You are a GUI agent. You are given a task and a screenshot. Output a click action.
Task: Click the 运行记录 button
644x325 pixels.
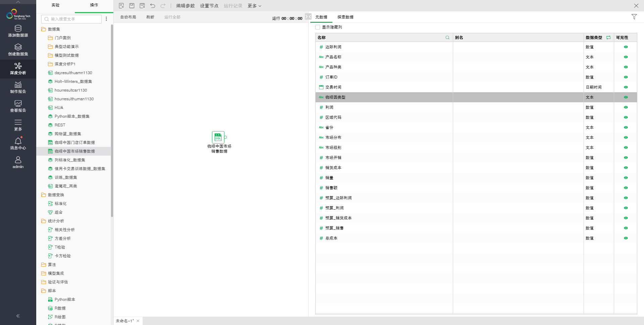tap(233, 6)
